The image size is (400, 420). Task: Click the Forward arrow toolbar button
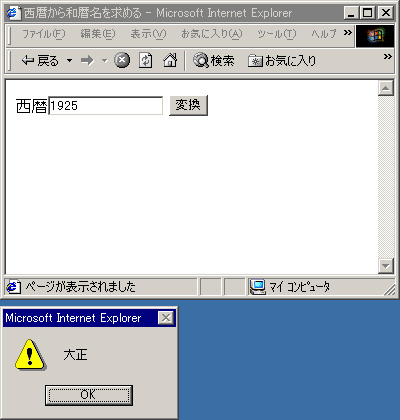(x=88, y=61)
